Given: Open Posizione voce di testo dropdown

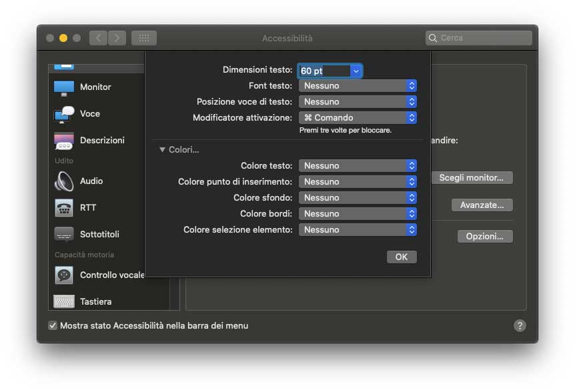Looking at the screenshot, I should pos(358,102).
